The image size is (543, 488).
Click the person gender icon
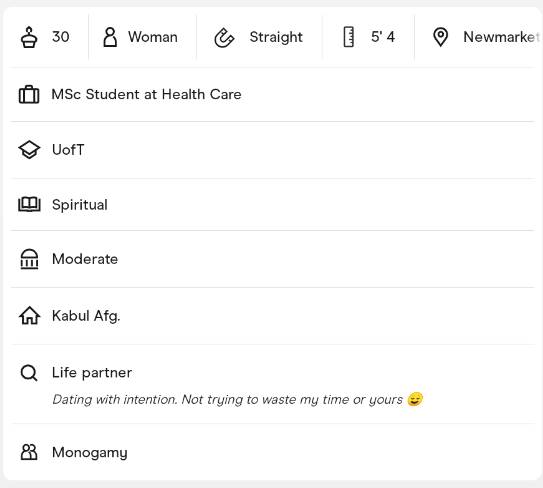[110, 37]
